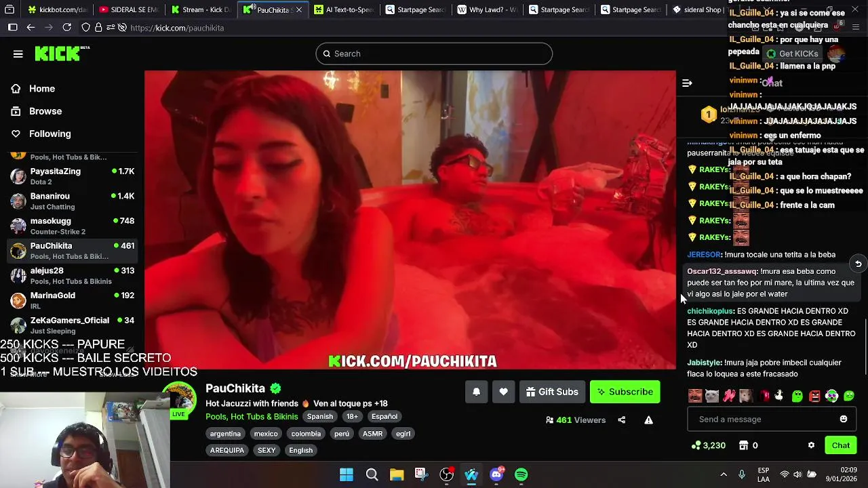Viewport: 868px width, 488px height.
Task: Open Discord from the taskbar
Action: [x=496, y=474]
